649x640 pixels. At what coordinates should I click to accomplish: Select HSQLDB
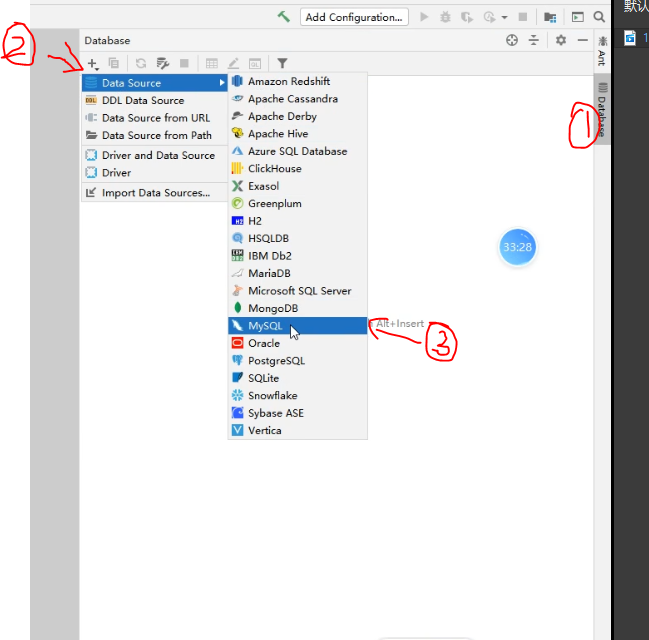pos(298,238)
